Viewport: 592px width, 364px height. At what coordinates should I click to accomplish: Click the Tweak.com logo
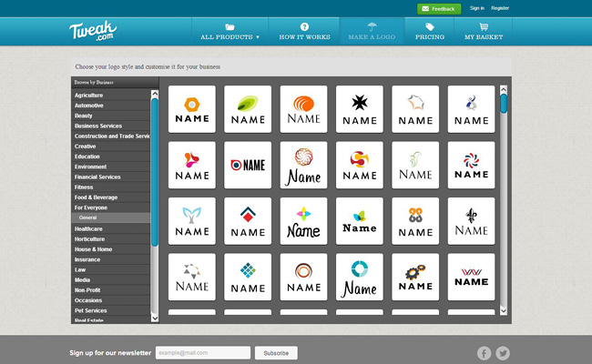[x=93, y=31]
